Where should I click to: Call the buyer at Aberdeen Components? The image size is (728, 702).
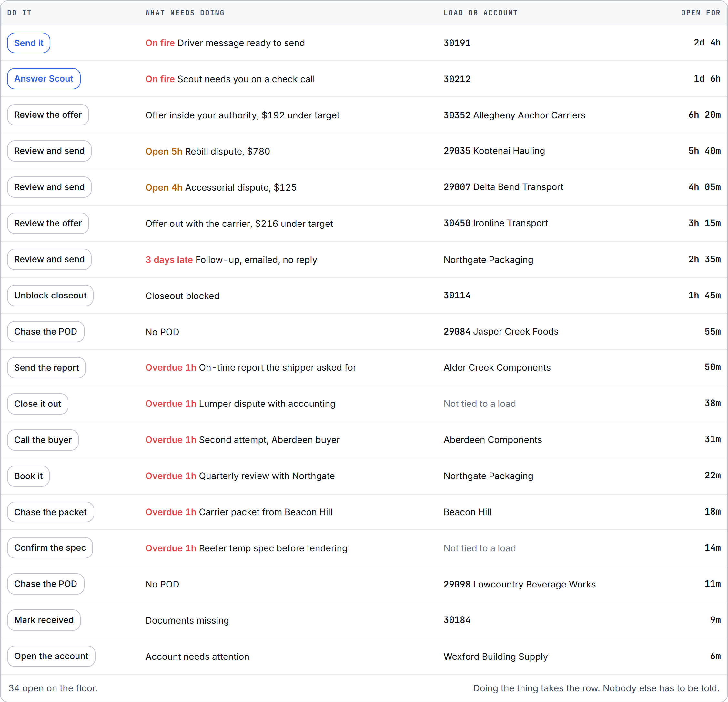pos(43,440)
